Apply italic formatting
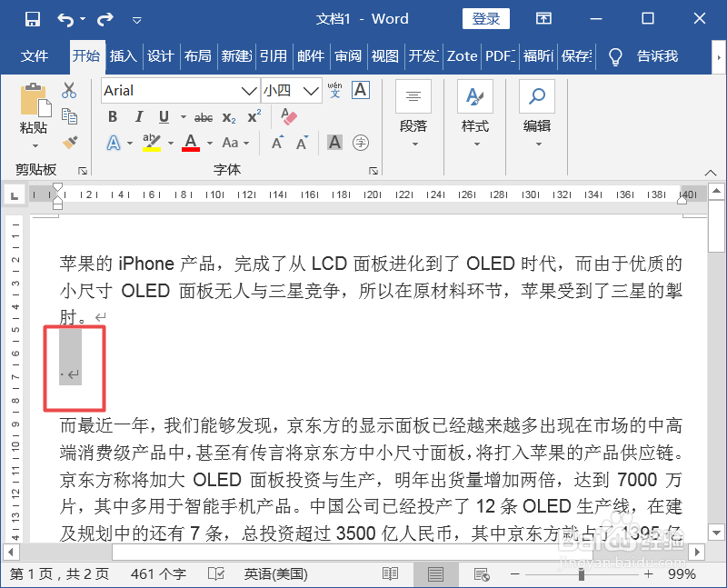The height and width of the screenshot is (588, 727). (138, 117)
